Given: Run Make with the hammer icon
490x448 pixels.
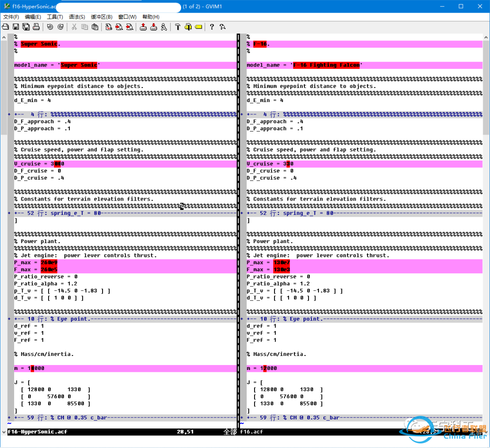Looking at the screenshot, I should pos(177,27).
